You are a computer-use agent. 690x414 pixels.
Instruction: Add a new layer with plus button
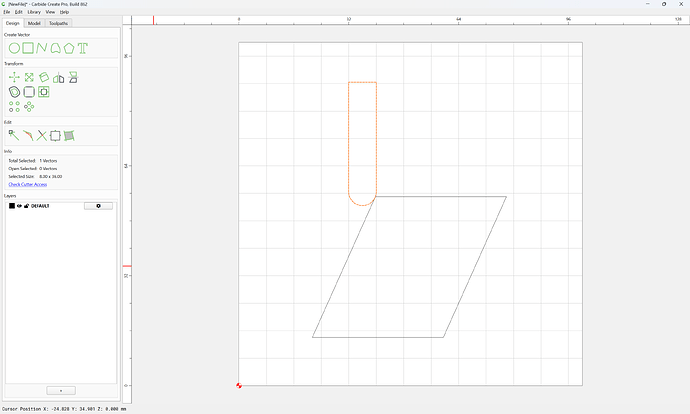point(61,391)
